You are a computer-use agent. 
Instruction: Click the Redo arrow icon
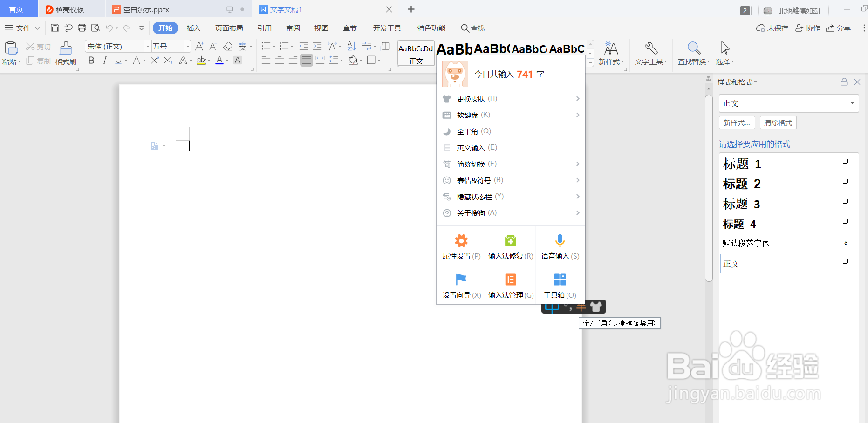[127, 28]
